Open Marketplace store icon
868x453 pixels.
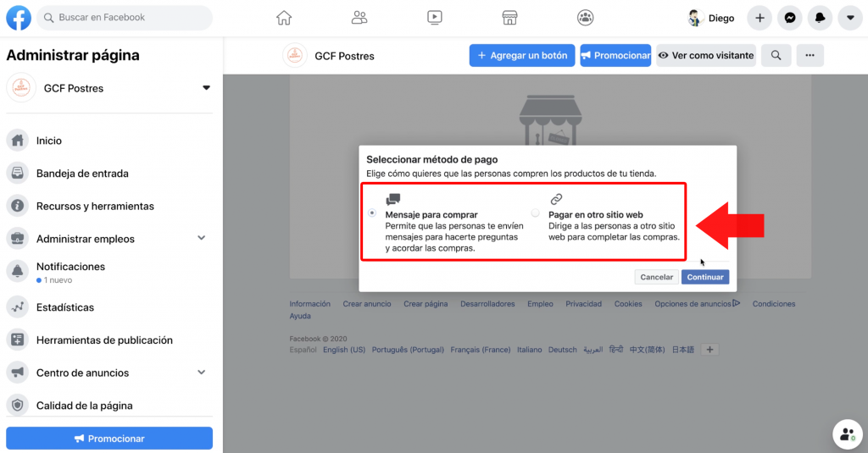pos(509,18)
